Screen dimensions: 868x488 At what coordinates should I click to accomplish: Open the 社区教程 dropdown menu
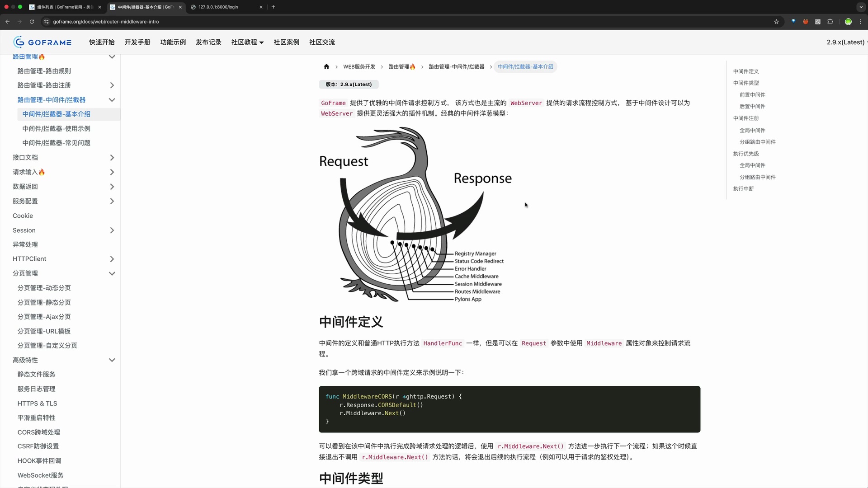[247, 42]
